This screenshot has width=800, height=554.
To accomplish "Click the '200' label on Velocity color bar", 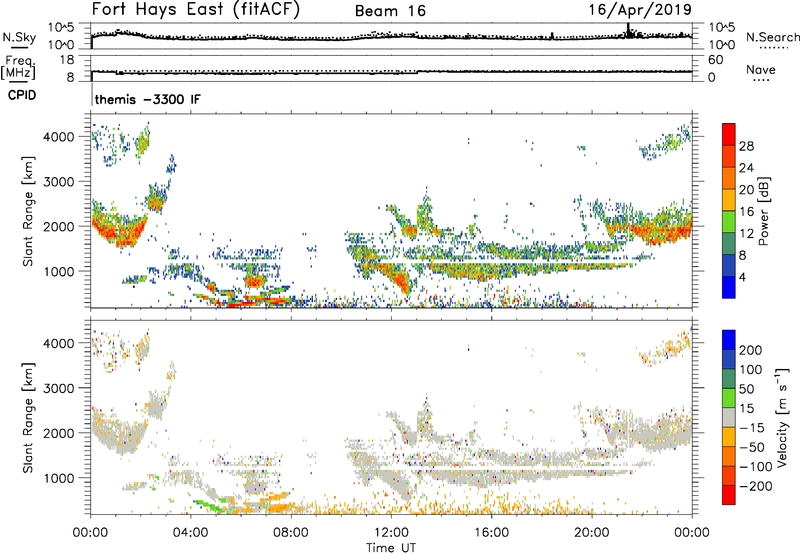I will pyautogui.click(x=751, y=350).
